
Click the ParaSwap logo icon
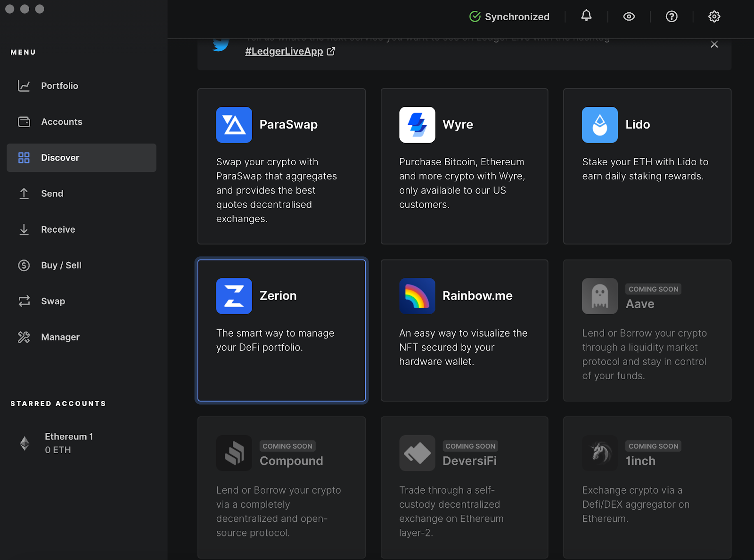click(234, 125)
